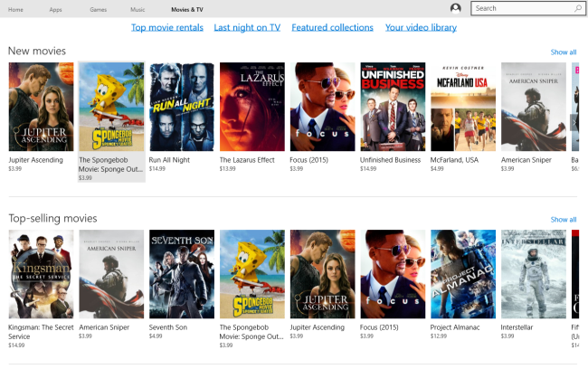Open Top movie rentals link
Image resolution: width=588 pixels, height=369 pixels.
point(167,27)
